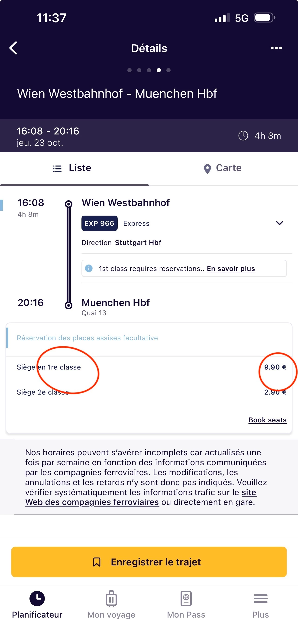Tap the EXP 966 train badge
This screenshot has width=298, height=644.
99,223
